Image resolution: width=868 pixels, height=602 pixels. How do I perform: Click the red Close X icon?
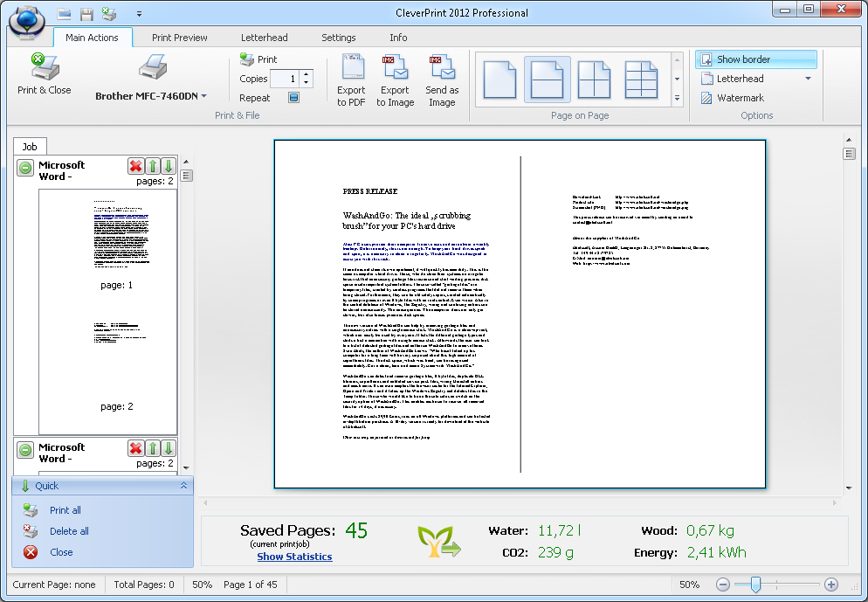pos(31,552)
